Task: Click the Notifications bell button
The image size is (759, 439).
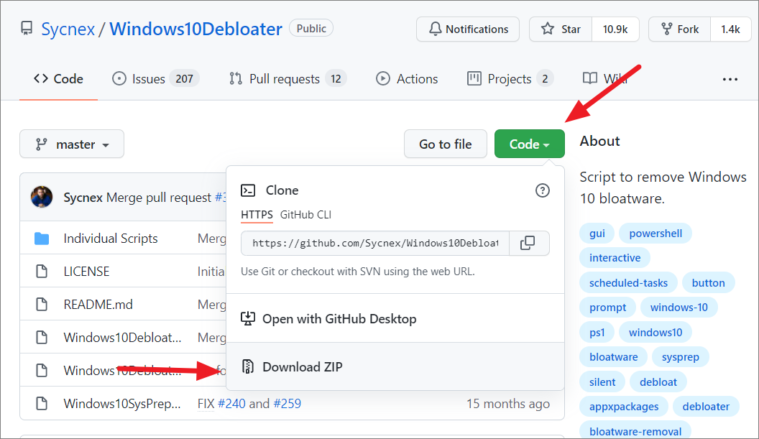Action: (x=468, y=29)
